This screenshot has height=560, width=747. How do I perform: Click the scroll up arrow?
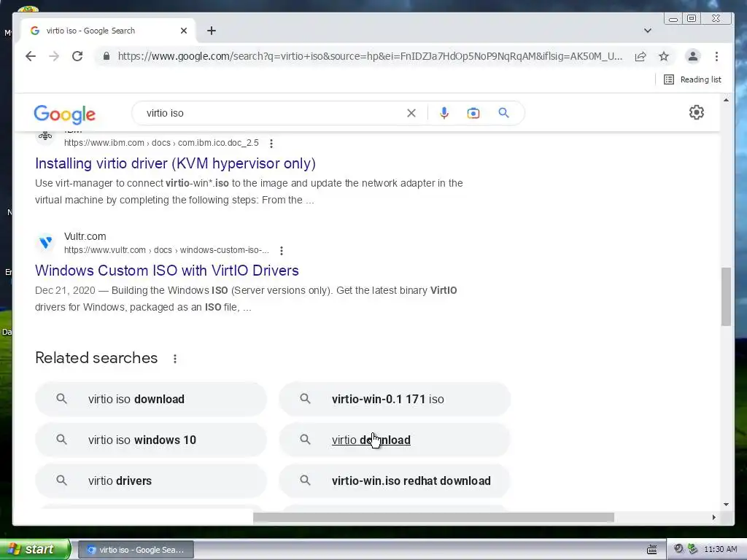(x=726, y=100)
